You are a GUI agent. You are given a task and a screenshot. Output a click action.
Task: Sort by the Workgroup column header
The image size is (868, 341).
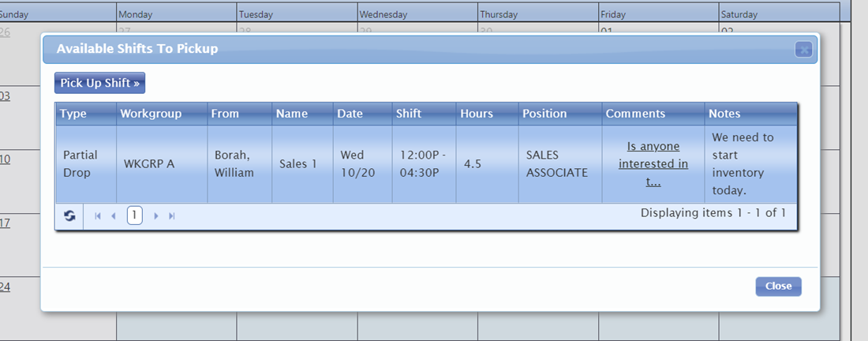[151, 114]
